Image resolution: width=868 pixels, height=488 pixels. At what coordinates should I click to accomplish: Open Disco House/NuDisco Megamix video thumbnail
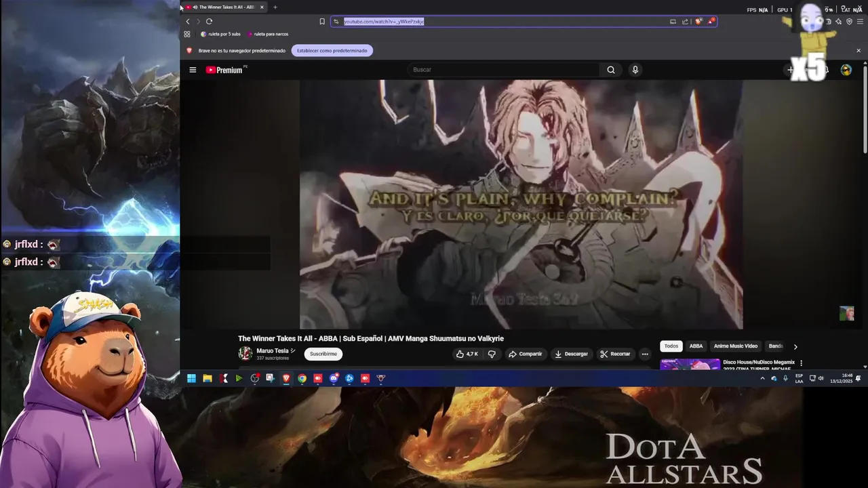[x=690, y=364]
